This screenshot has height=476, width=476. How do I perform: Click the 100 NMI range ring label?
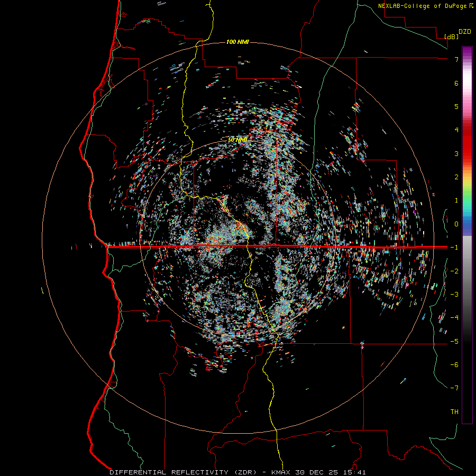tap(237, 42)
